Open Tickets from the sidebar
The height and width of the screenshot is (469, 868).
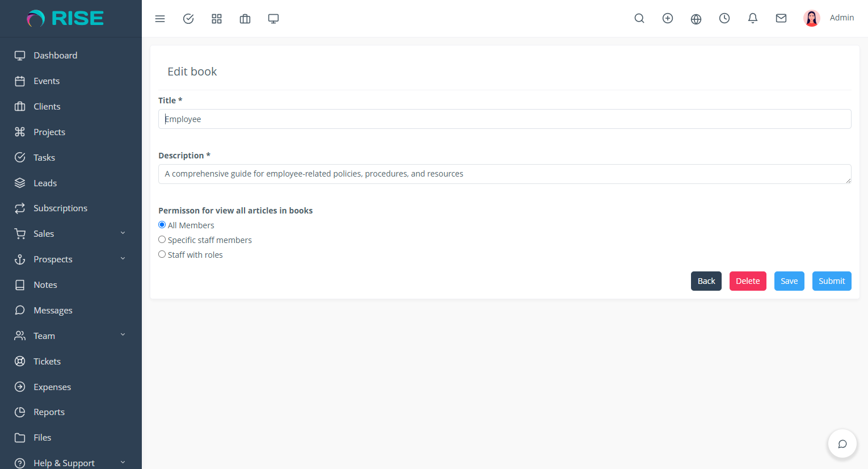click(x=48, y=361)
